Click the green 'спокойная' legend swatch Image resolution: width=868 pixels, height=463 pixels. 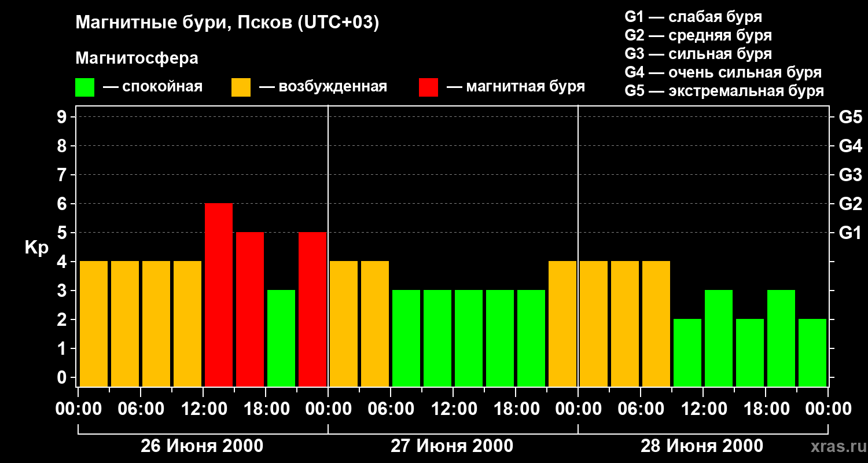point(84,87)
